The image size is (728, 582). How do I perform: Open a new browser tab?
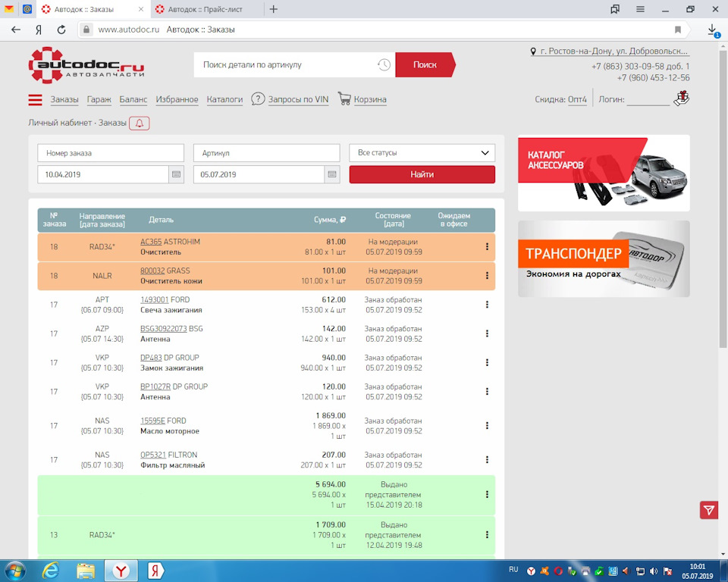[x=274, y=9]
